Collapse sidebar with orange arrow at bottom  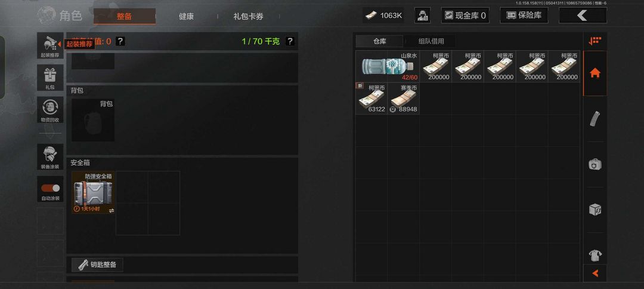pos(595,273)
